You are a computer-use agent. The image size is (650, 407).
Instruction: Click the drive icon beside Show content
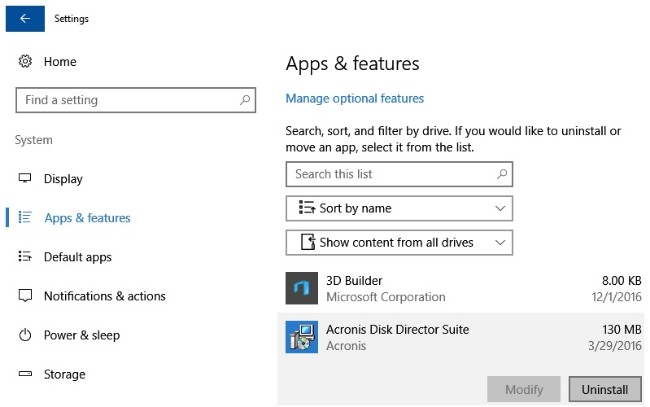[308, 242]
